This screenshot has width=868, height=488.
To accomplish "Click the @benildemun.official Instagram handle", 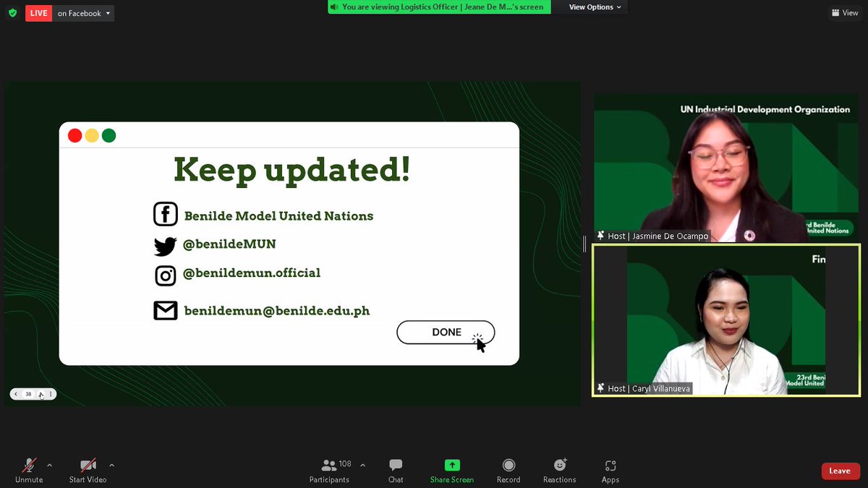I will point(252,273).
